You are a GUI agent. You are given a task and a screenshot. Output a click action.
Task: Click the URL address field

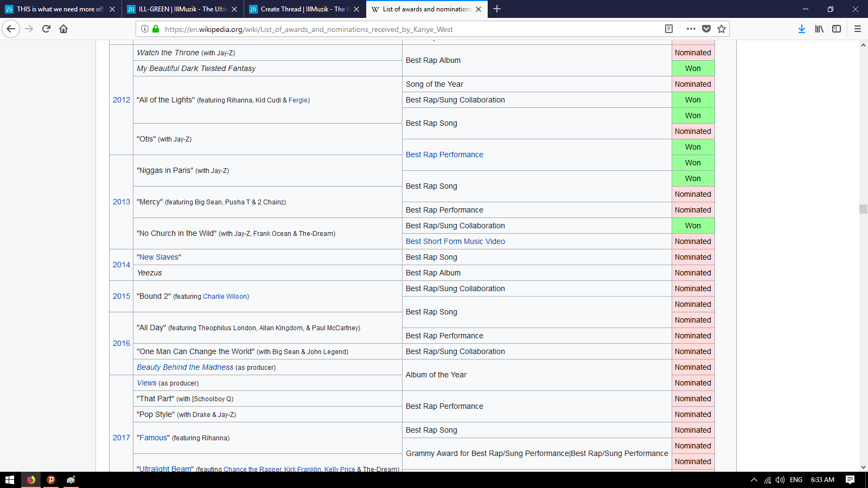pos(412,29)
